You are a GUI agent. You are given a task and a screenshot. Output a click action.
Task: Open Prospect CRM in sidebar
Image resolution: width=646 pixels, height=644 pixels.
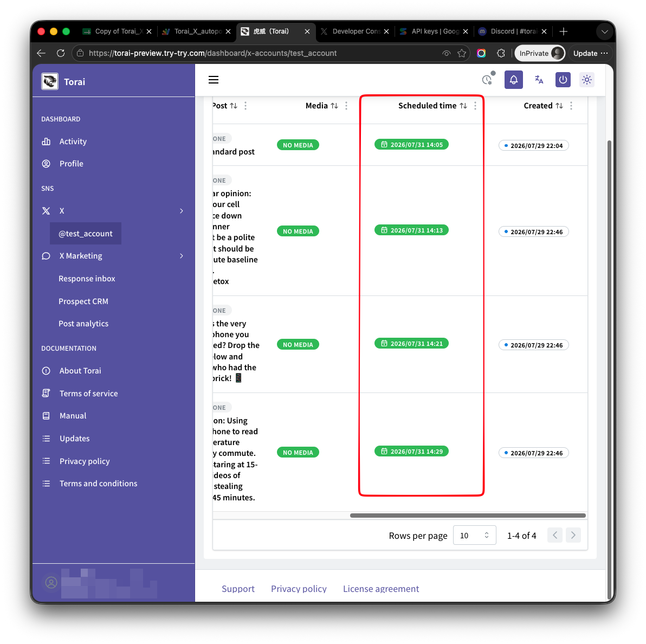(83, 301)
